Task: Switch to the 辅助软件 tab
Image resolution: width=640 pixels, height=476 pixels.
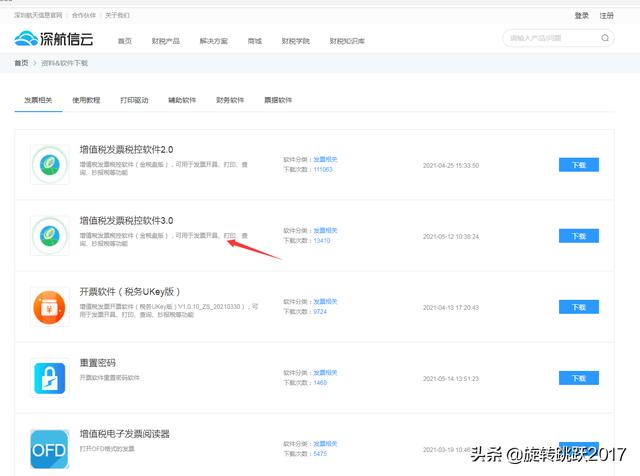Action: pyautogui.click(x=182, y=100)
